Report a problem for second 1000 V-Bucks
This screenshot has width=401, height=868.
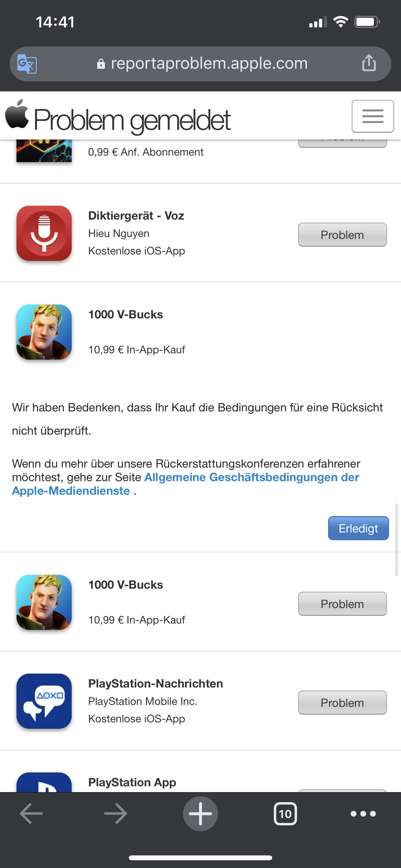[x=342, y=604]
